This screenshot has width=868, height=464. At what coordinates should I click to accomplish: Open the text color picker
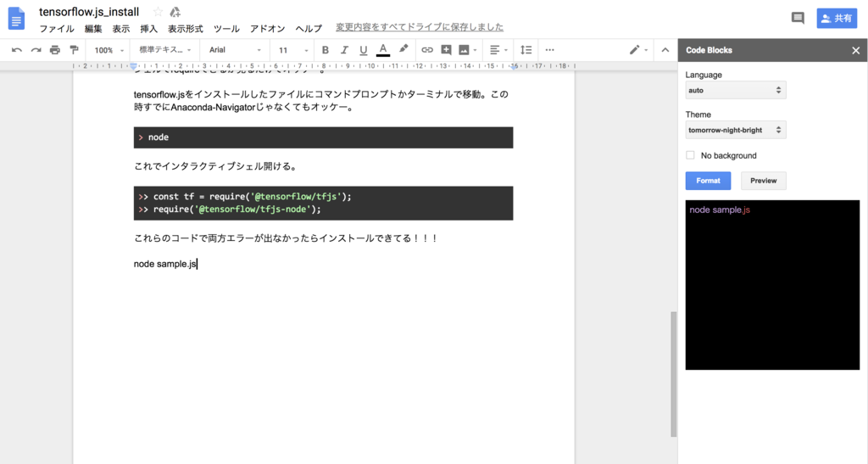point(382,50)
